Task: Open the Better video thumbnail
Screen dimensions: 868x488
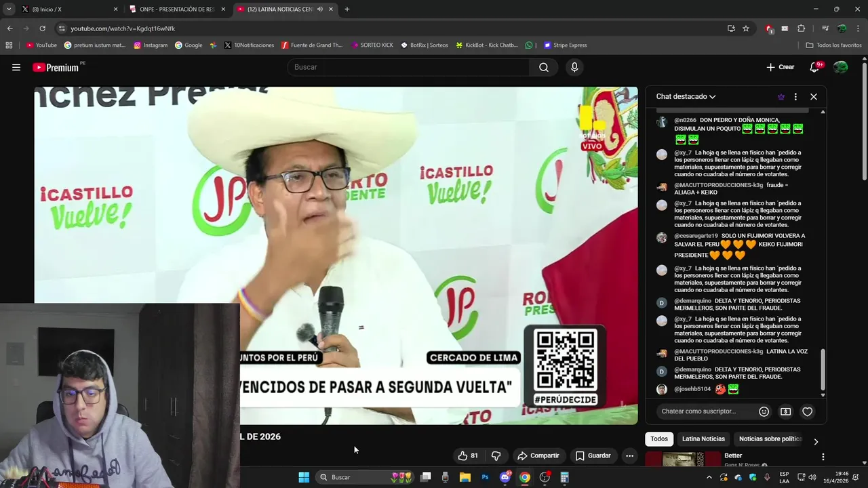Action: 683,460
